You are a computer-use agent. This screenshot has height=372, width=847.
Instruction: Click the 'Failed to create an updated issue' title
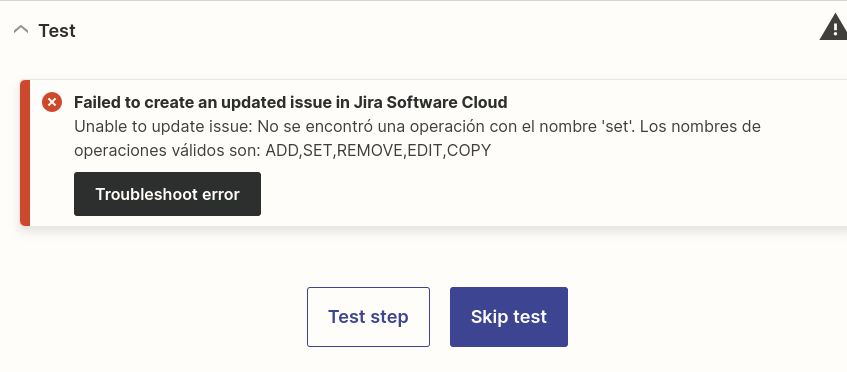[x=291, y=102]
